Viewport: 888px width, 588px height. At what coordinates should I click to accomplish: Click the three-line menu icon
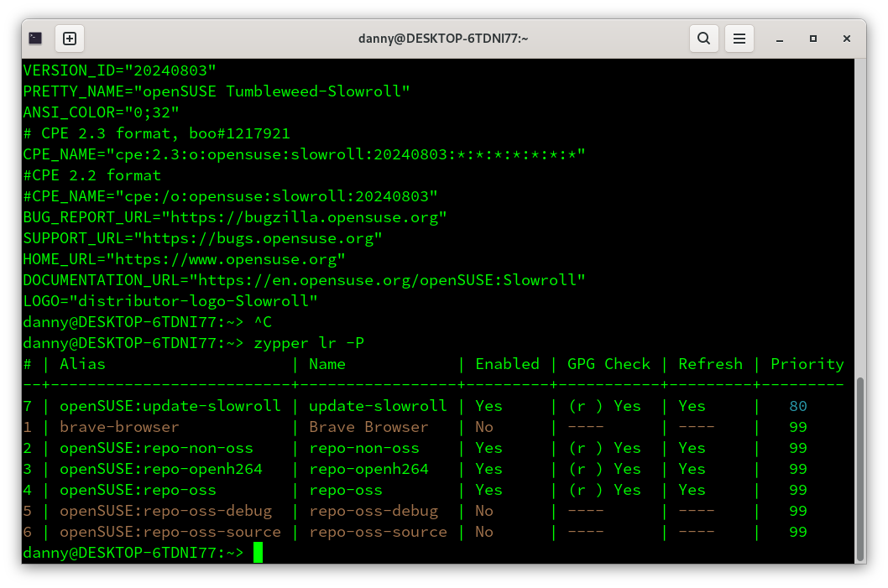click(739, 38)
